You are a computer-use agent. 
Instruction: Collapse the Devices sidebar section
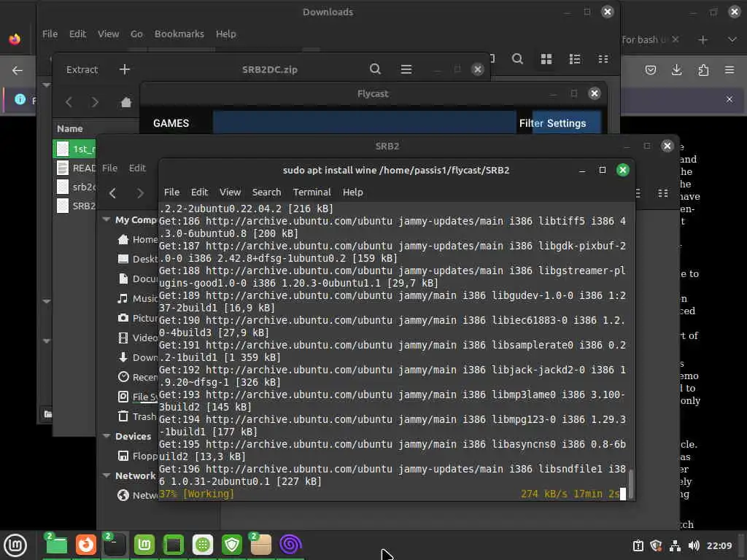coord(107,436)
